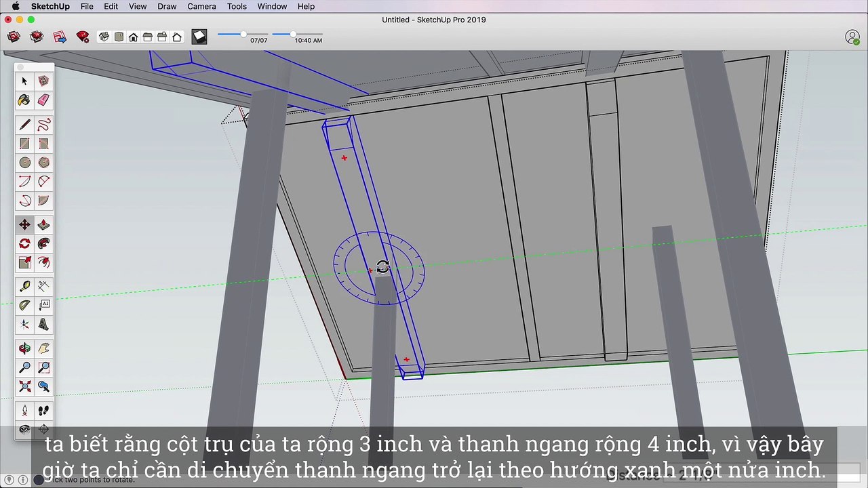
Task: Pick the Section Plane tool
Action: [43, 429]
